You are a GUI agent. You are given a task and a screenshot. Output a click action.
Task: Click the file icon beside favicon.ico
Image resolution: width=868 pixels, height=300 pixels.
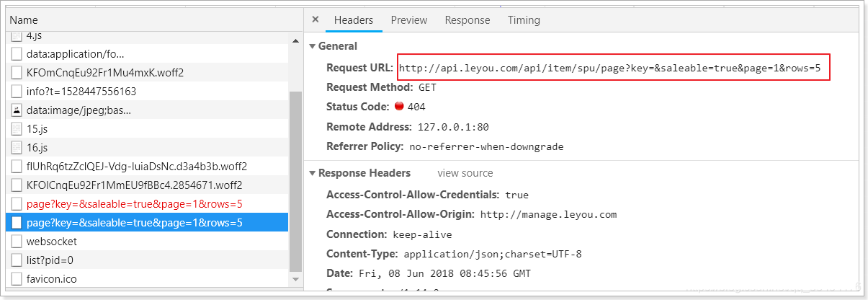click(x=17, y=279)
